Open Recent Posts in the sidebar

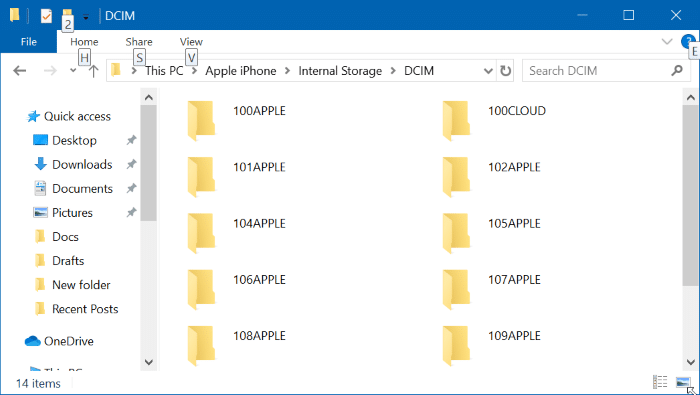tap(85, 309)
